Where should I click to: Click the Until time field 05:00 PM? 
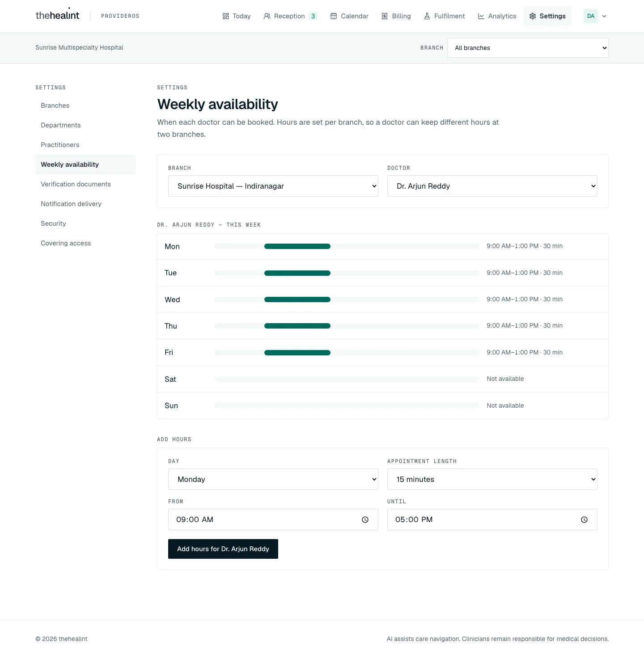pos(492,519)
